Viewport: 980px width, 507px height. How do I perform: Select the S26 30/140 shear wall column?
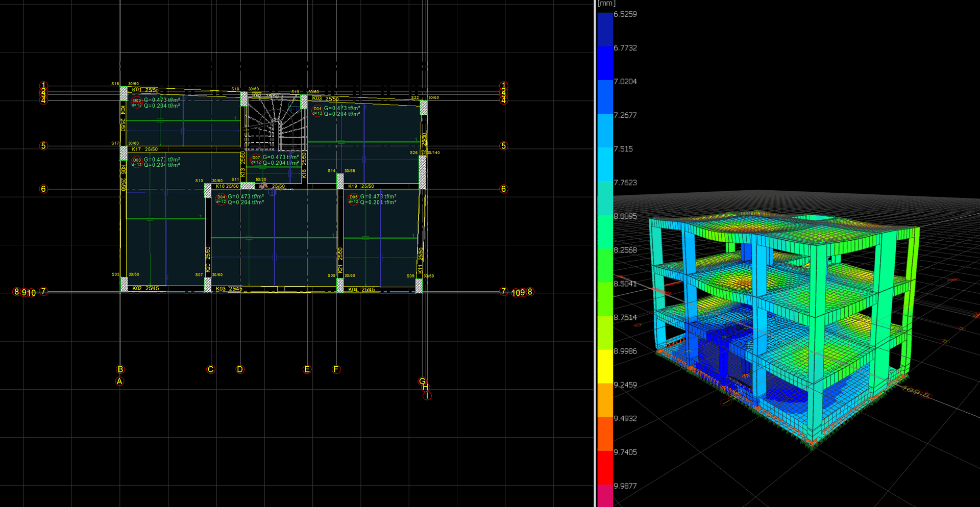[423, 172]
